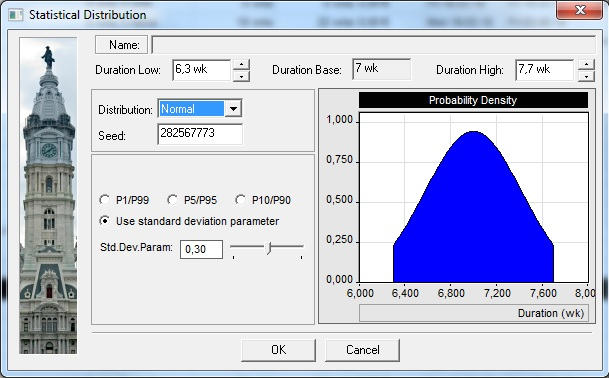Image resolution: width=609 pixels, height=378 pixels.
Task: Increase Duration High with up arrow
Action: [x=586, y=64]
